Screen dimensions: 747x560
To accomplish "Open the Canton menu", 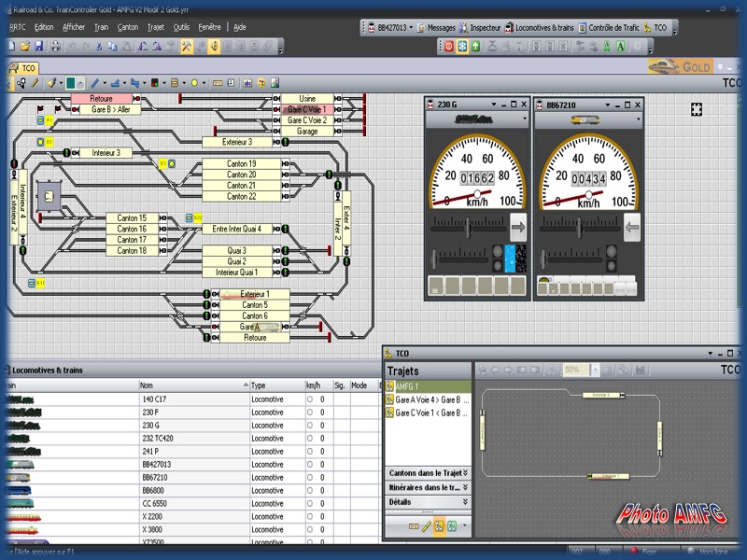I will 128,27.
